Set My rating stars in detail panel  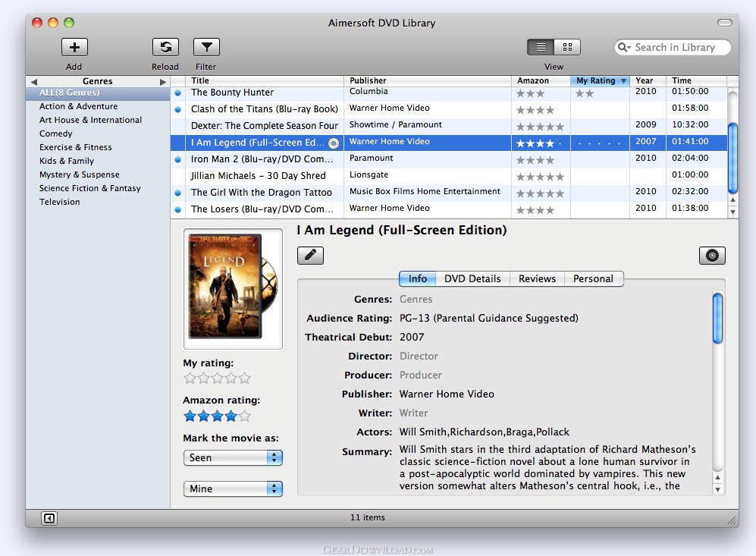point(218,378)
